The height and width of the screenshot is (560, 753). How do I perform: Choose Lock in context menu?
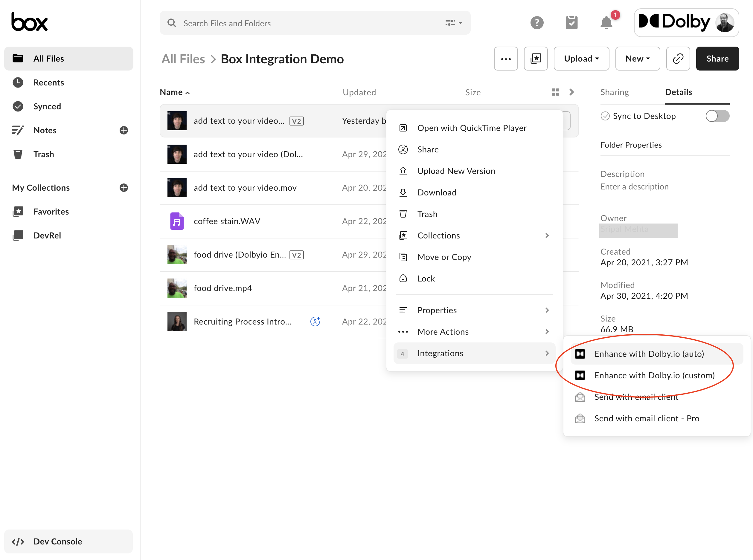coord(474,278)
